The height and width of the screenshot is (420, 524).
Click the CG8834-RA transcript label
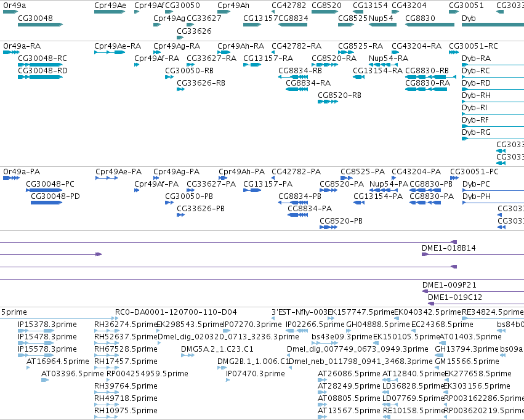pos(308,83)
